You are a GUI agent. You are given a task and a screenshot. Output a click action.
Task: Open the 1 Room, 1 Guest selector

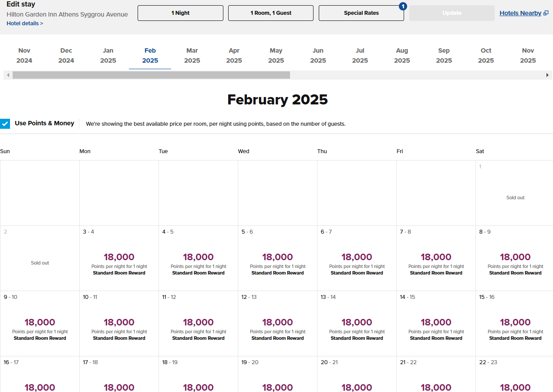point(270,13)
